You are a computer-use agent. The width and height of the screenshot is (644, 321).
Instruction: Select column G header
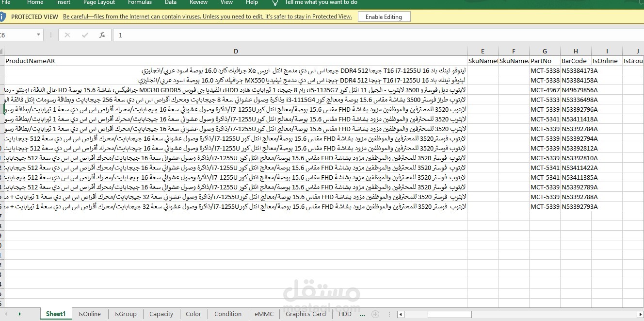[545, 51]
